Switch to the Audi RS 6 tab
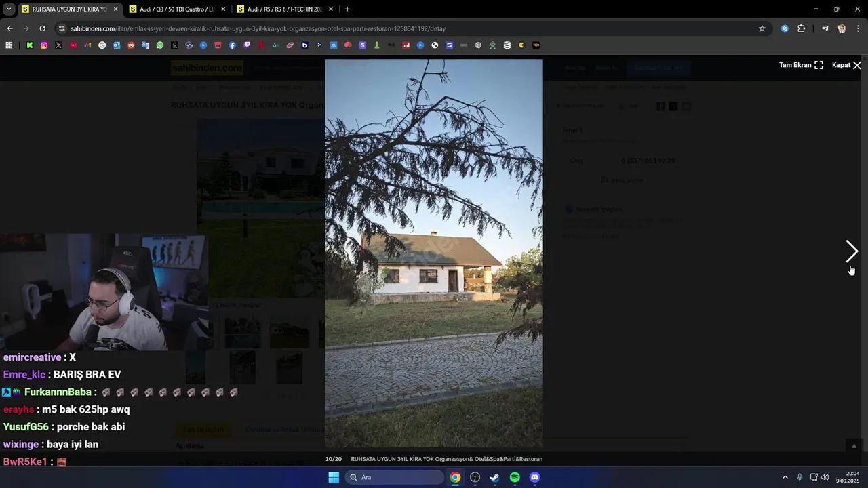Image resolution: width=868 pixels, height=488 pixels. 283,9
